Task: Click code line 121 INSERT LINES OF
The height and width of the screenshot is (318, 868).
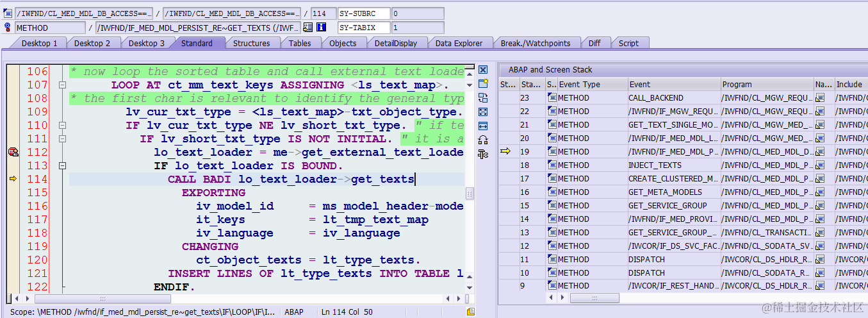Action: [316, 274]
